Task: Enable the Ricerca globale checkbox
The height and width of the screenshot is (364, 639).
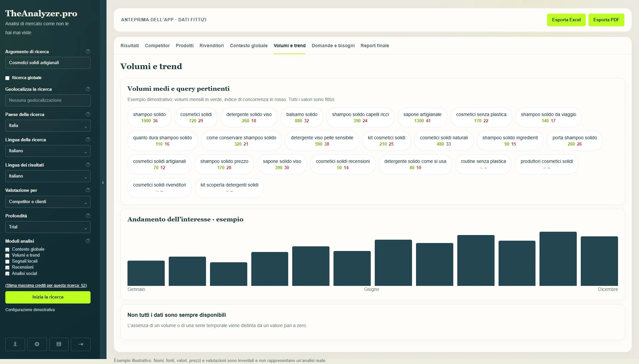Action: coord(7,78)
